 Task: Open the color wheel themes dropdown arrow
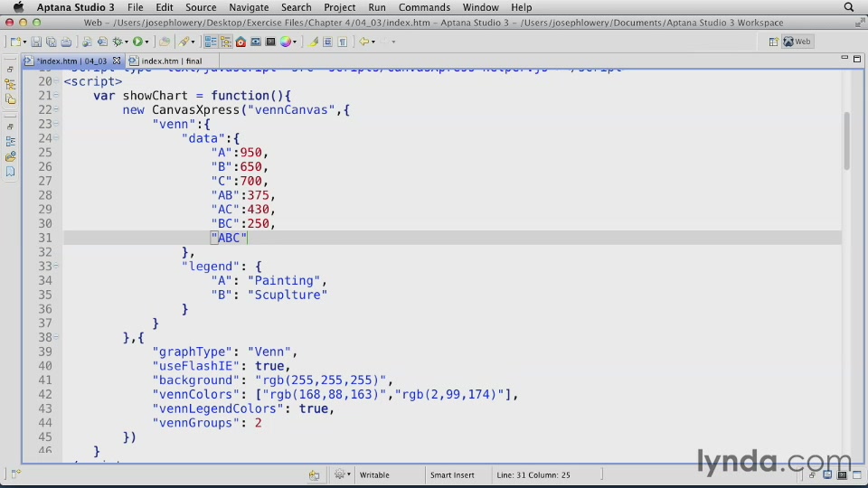tap(295, 42)
